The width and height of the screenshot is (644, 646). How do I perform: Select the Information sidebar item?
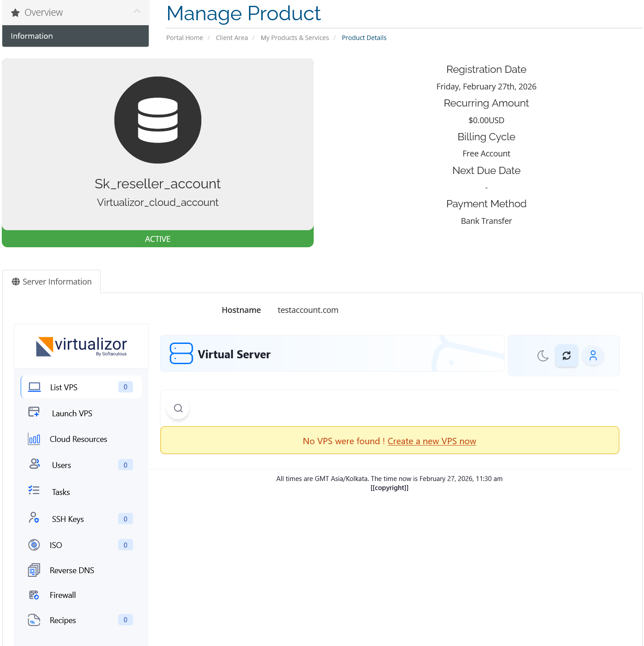pos(76,36)
